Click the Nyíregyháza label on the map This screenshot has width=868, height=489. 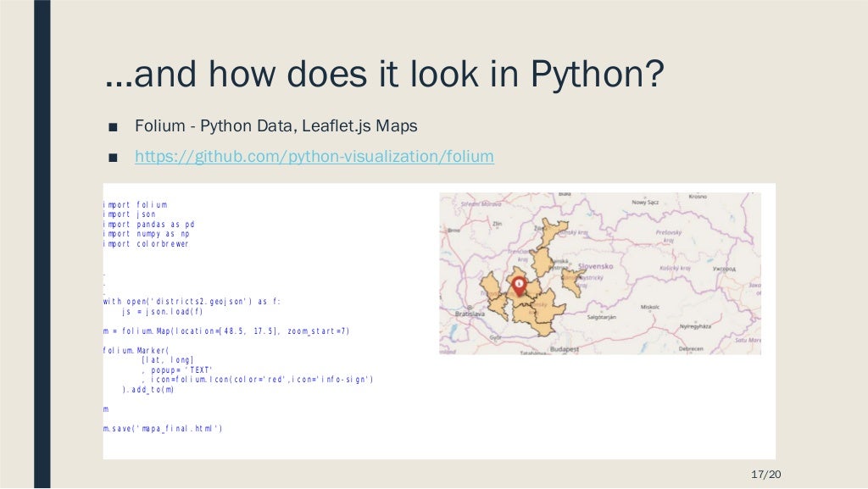[695, 327]
